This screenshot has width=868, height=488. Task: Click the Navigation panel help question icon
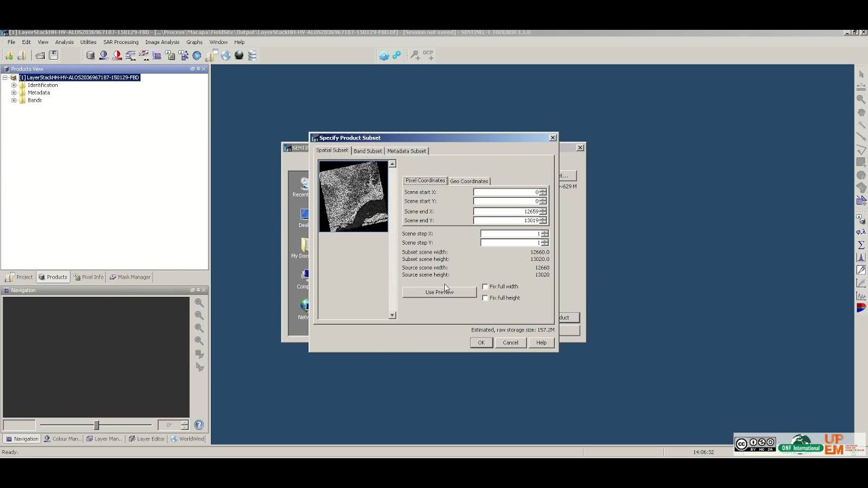199,425
